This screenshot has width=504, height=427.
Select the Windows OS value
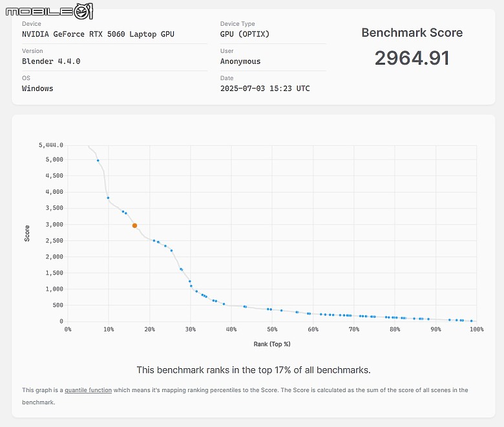tap(37, 89)
